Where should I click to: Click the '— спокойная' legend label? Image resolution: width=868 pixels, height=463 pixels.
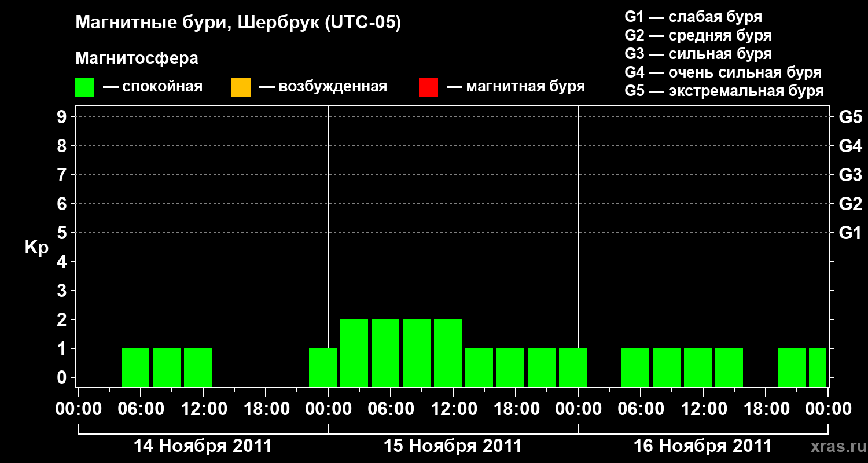[x=153, y=87]
